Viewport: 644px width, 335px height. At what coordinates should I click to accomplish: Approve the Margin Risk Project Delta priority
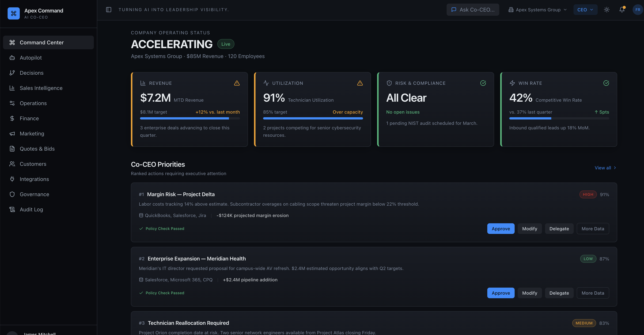[501, 229]
